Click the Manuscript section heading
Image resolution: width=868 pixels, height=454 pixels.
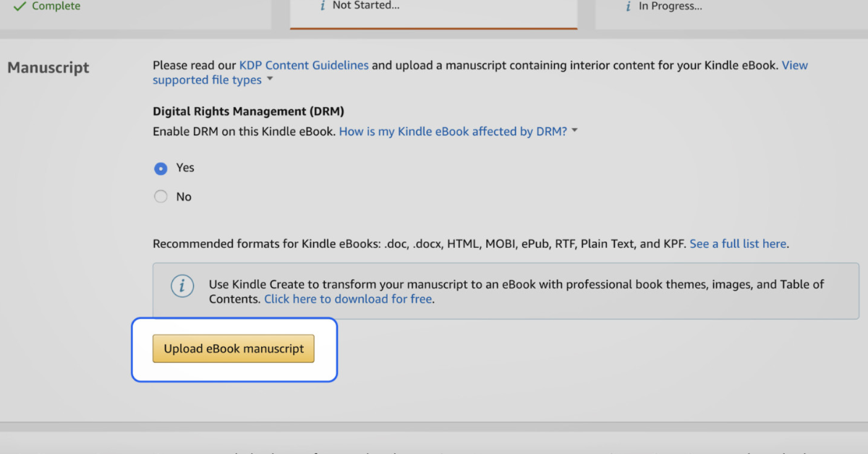pos(48,68)
